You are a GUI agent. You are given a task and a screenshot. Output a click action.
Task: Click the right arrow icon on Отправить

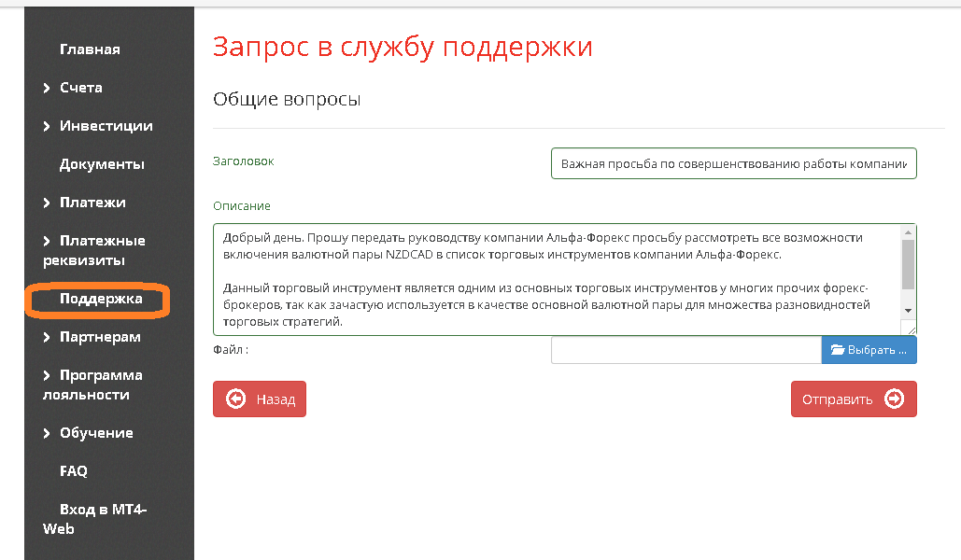(894, 399)
